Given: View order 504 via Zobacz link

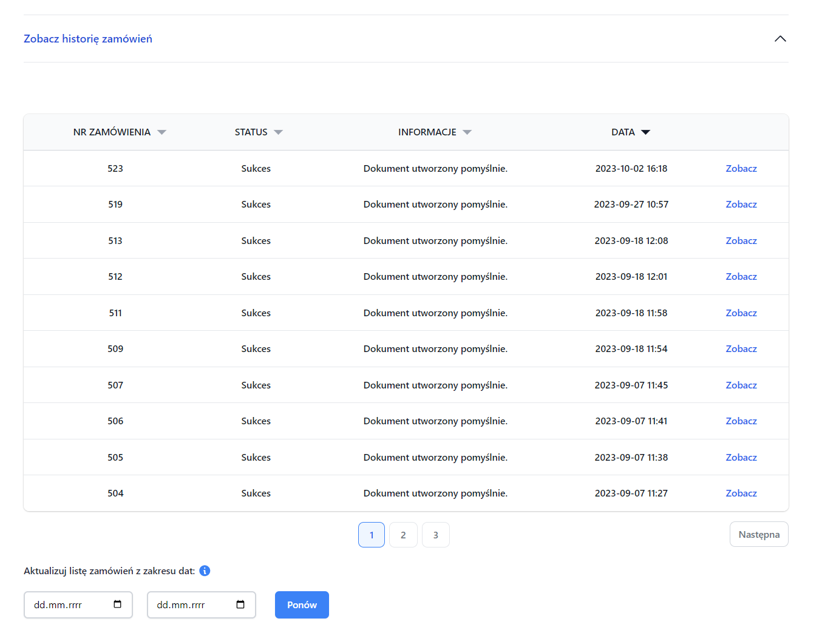Looking at the screenshot, I should [x=741, y=493].
